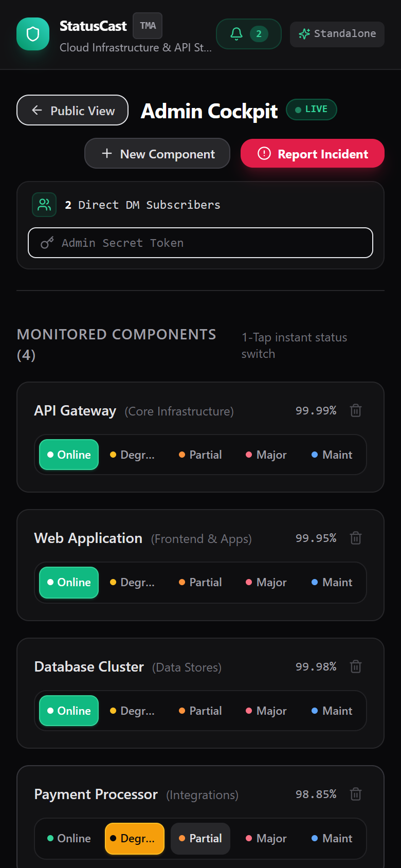The height and width of the screenshot is (868, 401).
Task: Click the Payment Processor component title
Action: [x=96, y=794]
